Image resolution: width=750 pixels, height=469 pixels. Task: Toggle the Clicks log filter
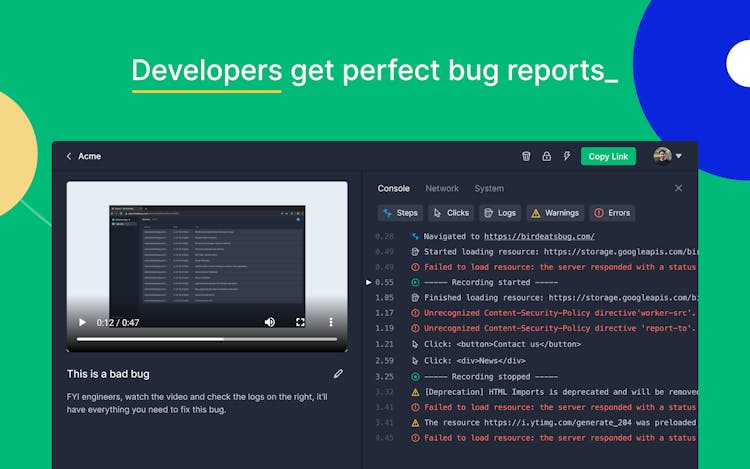(450, 213)
